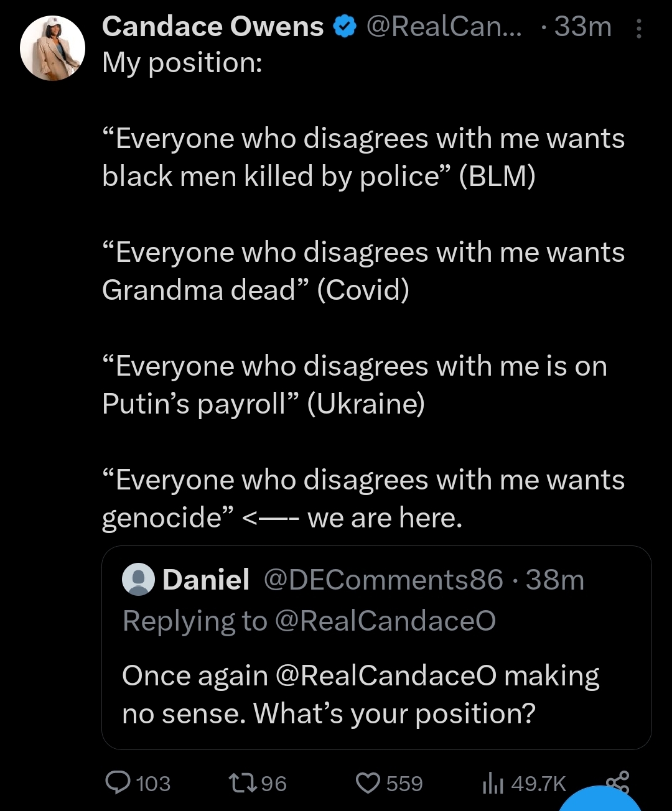The height and width of the screenshot is (811, 672).
Task: Open the Candace Owens display name
Action: pos(213,27)
